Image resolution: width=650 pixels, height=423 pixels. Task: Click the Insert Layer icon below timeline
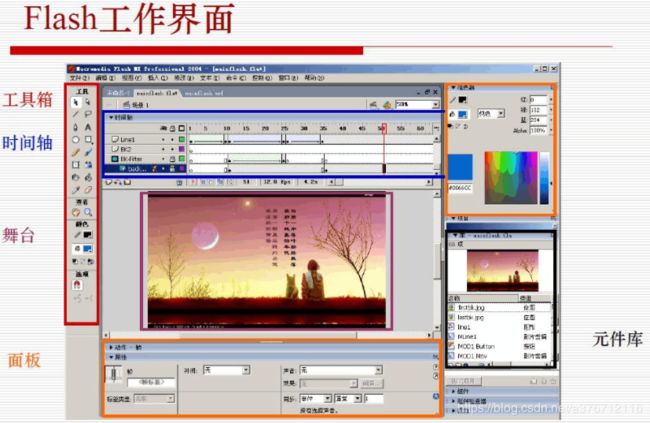(109, 182)
